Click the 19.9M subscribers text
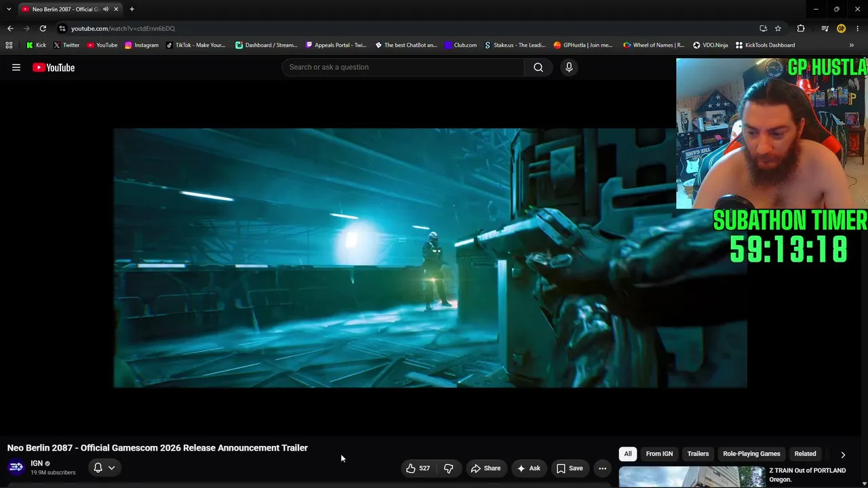This screenshot has height=488, width=868. pyautogui.click(x=53, y=472)
